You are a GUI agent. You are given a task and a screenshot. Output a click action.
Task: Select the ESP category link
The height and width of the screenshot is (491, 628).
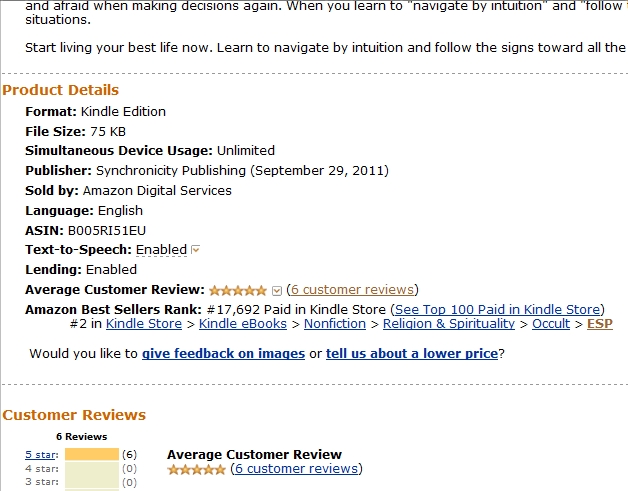600,324
